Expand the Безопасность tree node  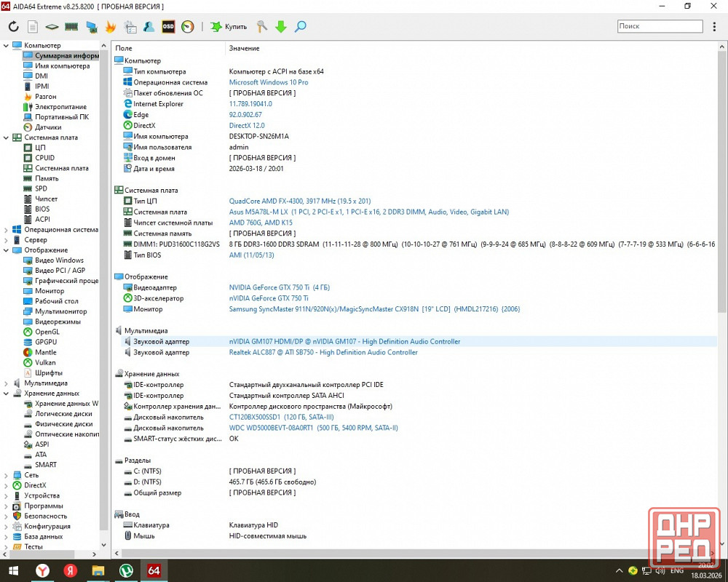7,516
